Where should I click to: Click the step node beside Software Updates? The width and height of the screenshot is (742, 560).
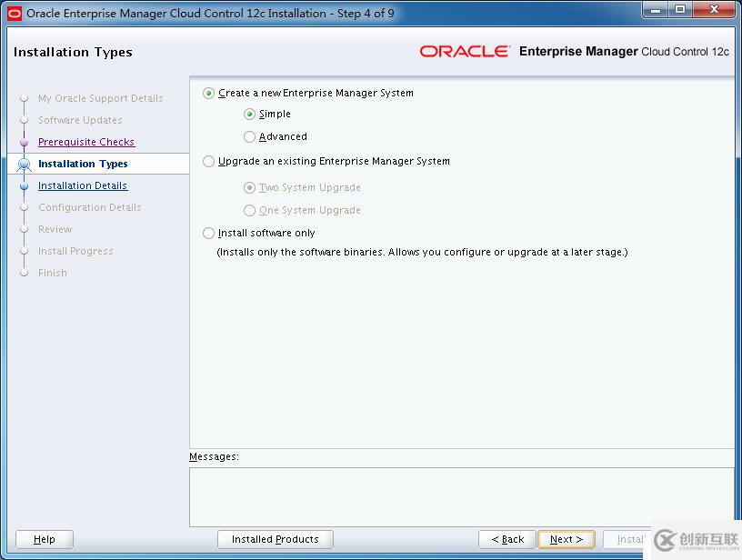click(x=25, y=120)
